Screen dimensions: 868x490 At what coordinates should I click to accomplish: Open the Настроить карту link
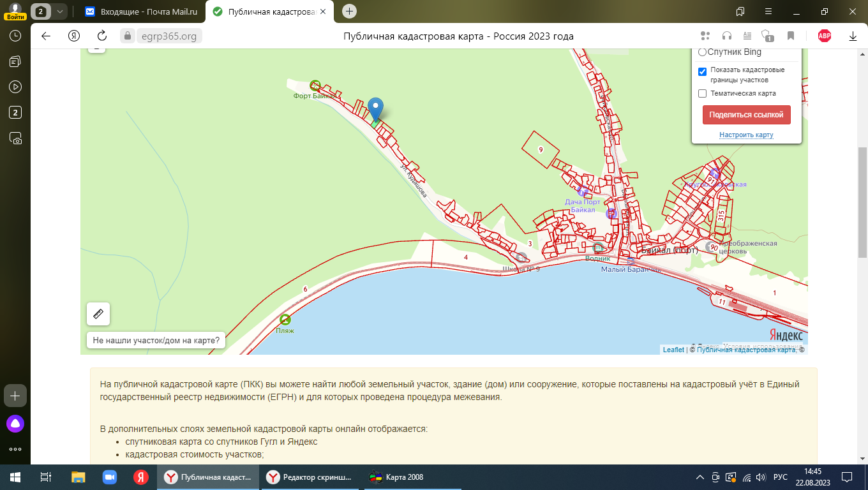pyautogui.click(x=746, y=135)
